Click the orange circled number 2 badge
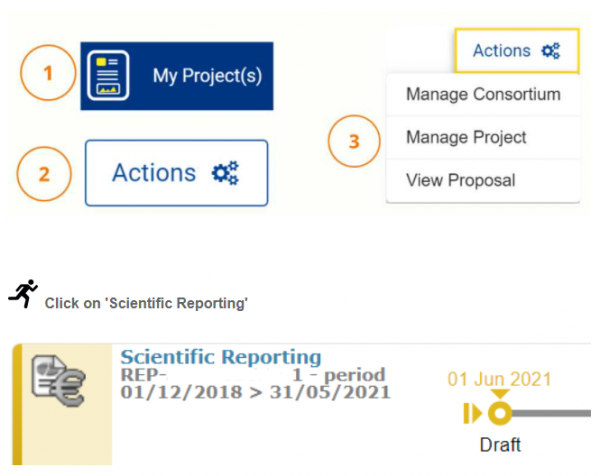This screenshot has width=600, height=476. tap(44, 173)
